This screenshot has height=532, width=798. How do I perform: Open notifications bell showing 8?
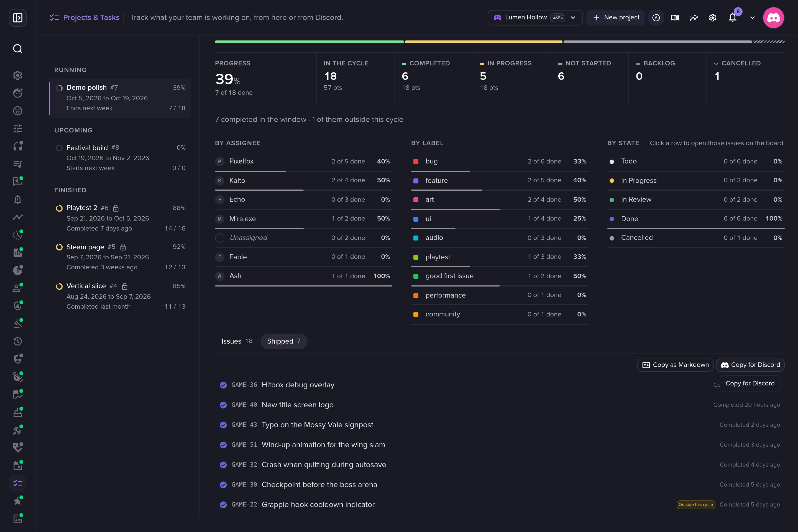[x=733, y=18]
